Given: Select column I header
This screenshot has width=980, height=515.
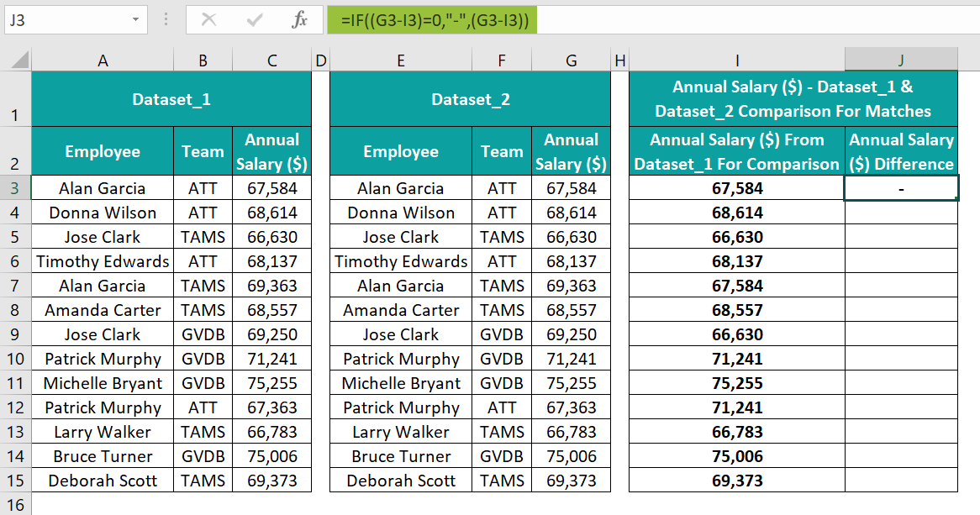Looking at the screenshot, I should (737, 60).
